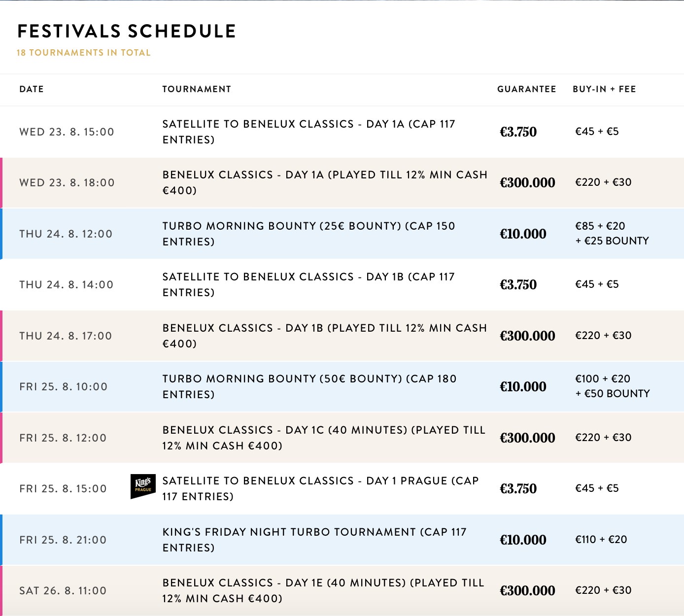Click the Tournament column header

(197, 89)
